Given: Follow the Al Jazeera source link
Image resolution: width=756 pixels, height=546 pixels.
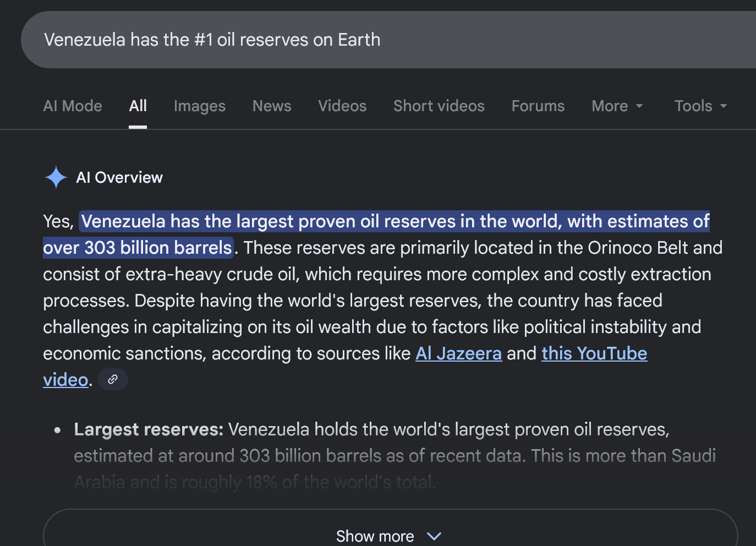Looking at the screenshot, I should coord(458,353).
